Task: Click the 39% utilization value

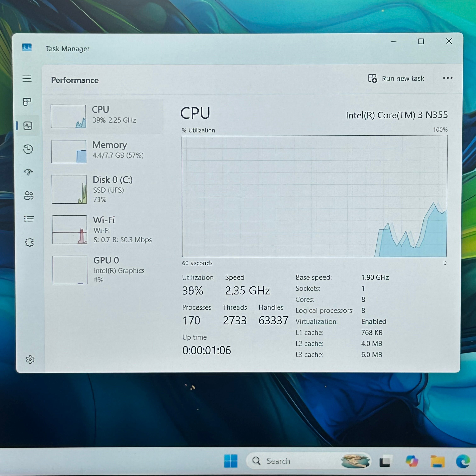Action: (193, 291)
